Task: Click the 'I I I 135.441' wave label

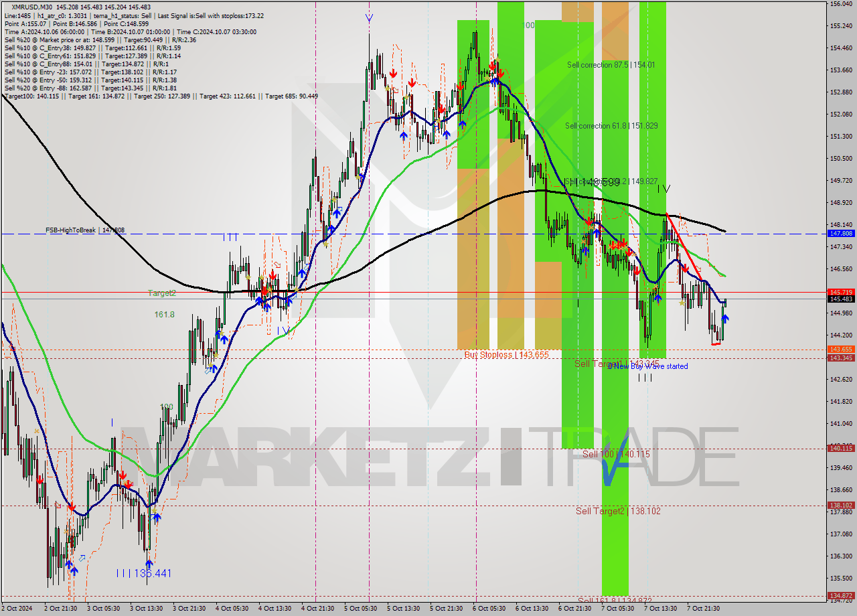Action: (x=144, y=574)
